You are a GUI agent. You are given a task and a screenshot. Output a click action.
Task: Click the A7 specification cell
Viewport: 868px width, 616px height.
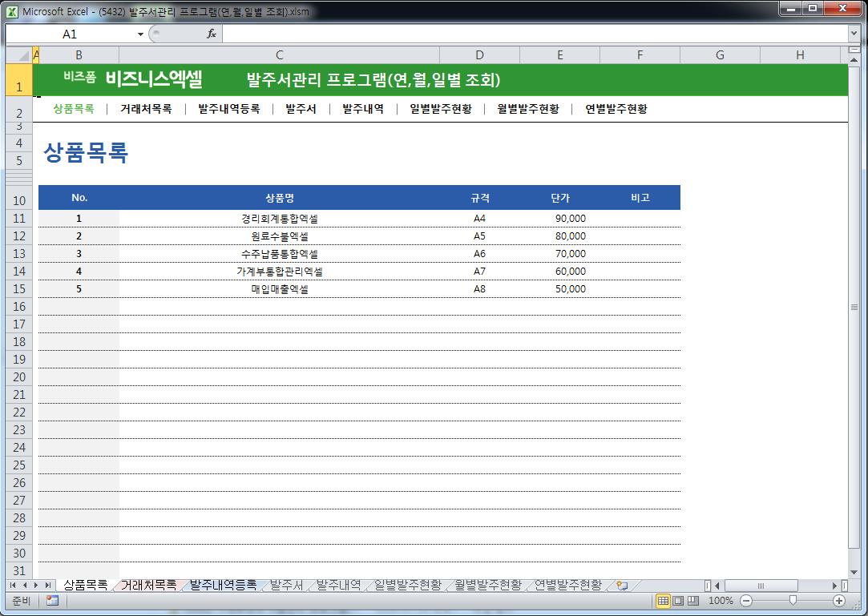click(479, 272)
